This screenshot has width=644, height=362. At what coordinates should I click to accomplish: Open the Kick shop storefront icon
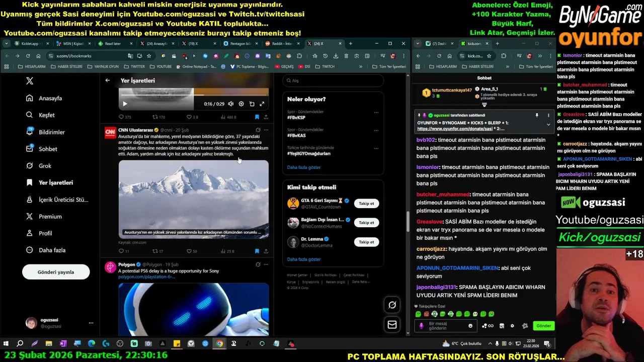click(502, 326)
